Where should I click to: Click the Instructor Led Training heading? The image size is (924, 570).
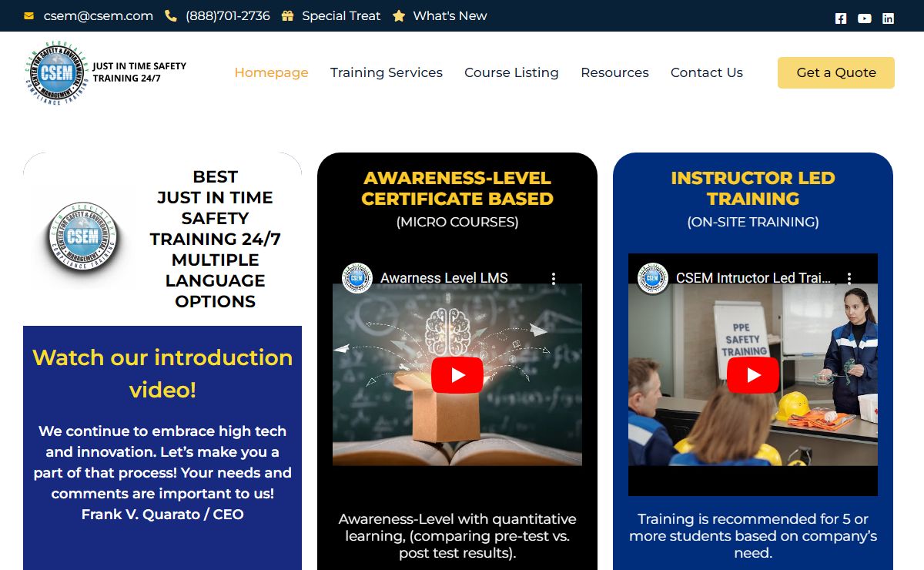[x=753, y=188]
